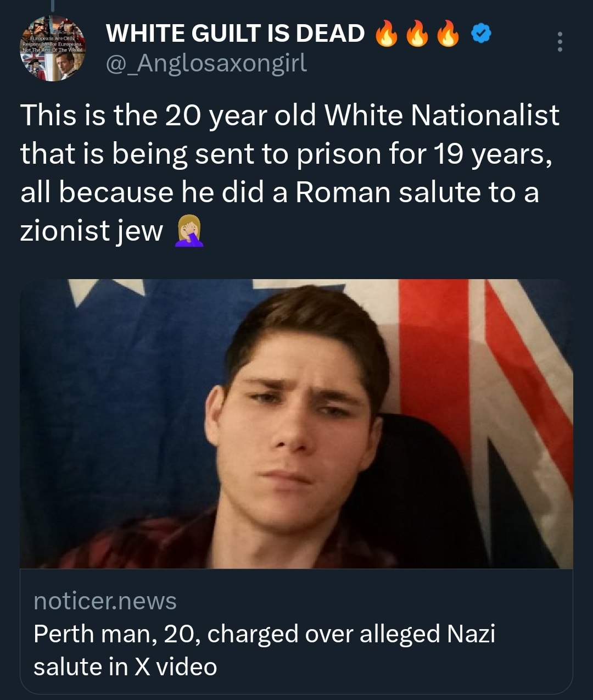Click the first fire emoji in display name

[x=386, y=35]
